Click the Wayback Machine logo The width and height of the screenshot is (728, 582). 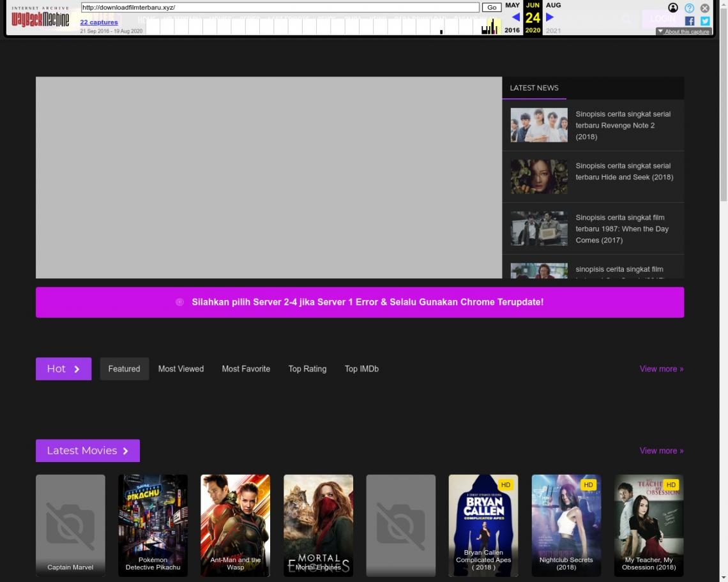click(40, 18)
